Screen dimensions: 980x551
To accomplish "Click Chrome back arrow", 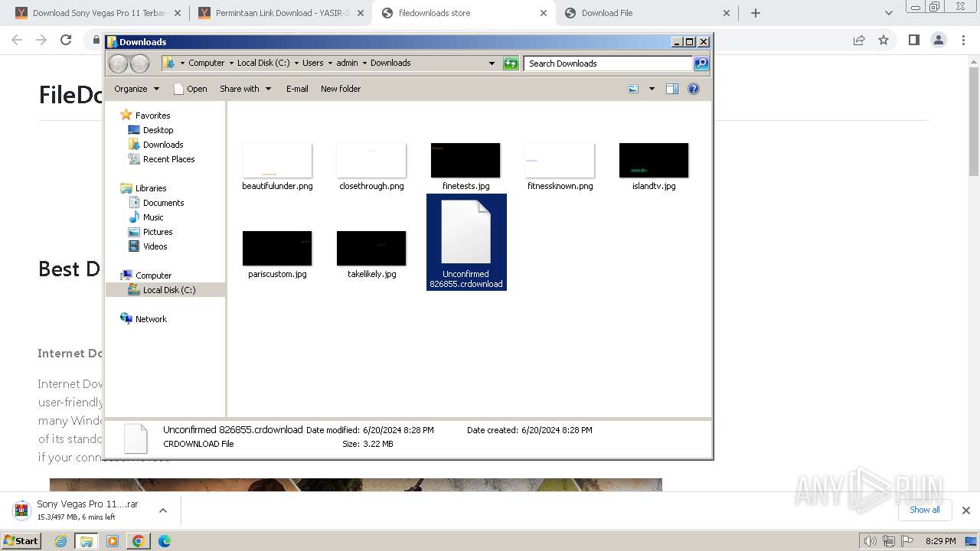I will pos(17,40).
